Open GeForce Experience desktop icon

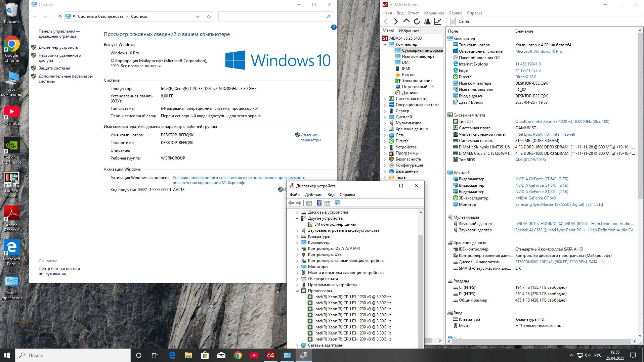(12, 151)
